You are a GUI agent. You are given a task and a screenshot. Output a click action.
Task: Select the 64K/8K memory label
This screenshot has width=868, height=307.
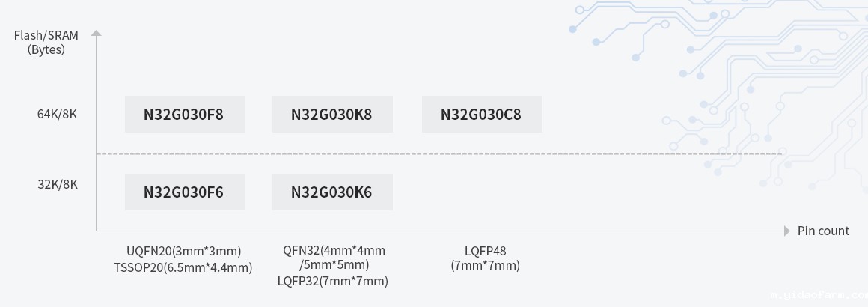pyautogui.click(x=58, y=115)
